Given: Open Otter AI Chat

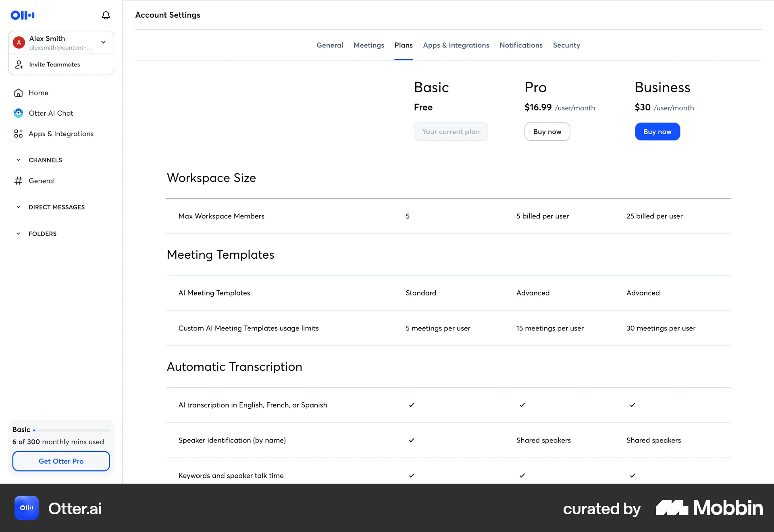Looking at the screenshot, I should pos(51,113).
